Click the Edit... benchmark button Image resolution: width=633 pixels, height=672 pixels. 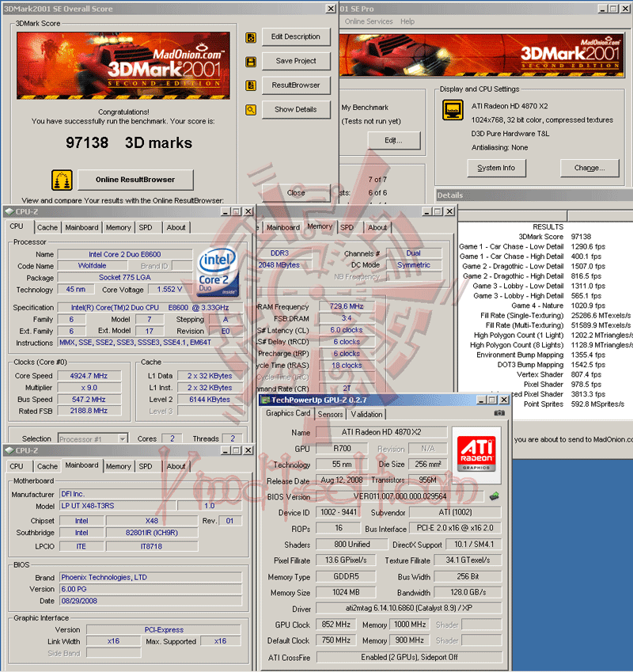(x=393, y=140)
